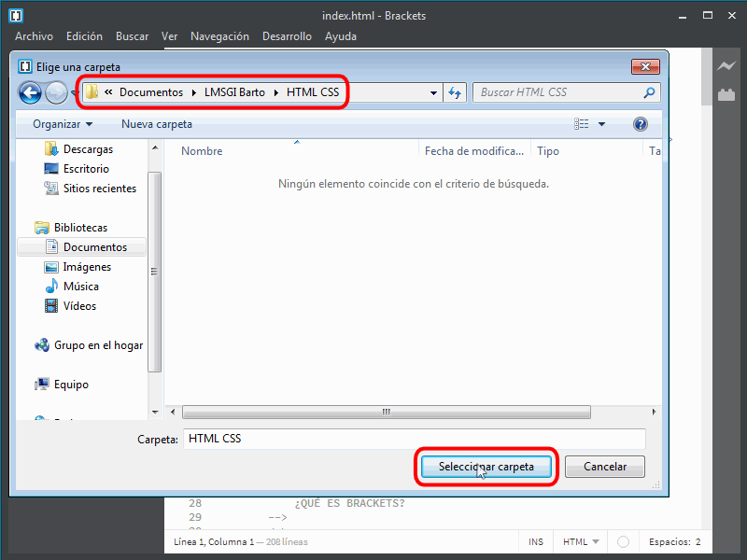
Task: Open Live Preview lightning icon in Brackets sidebar
Action: (x=726, y=66)
